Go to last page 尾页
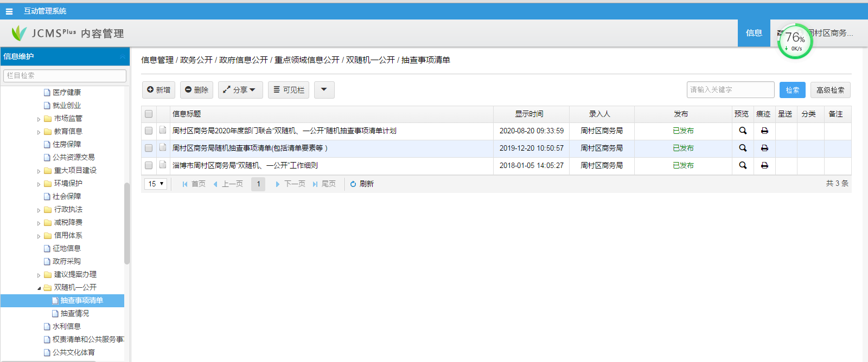Image resolution: width=868 pixels, height=362 pixels. coord(324,184)
